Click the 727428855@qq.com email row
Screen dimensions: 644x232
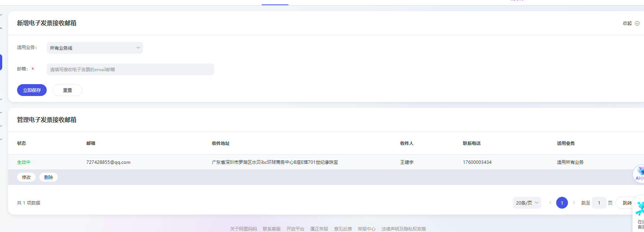(108, 162)
